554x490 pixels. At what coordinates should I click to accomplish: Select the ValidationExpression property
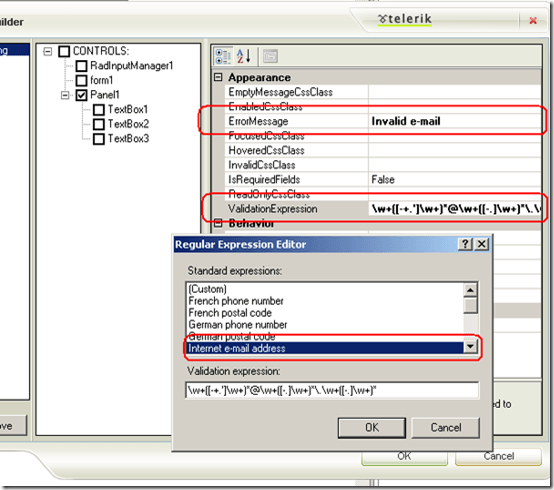(273, 209)
